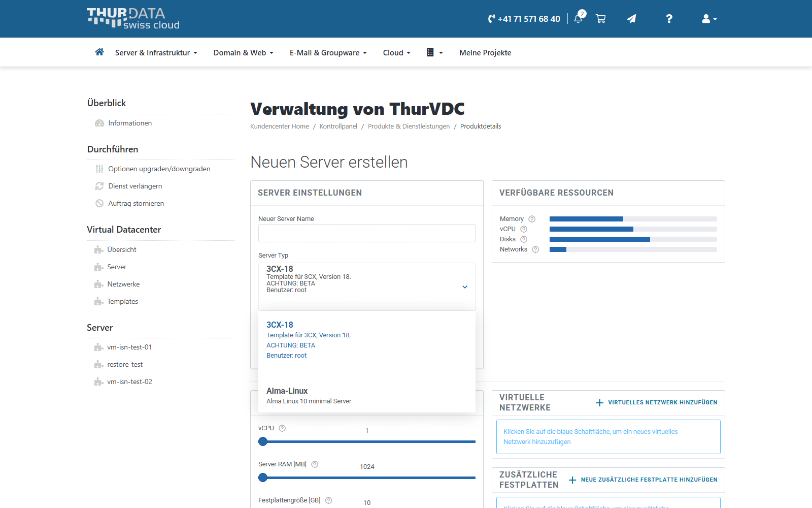812x508 pixels.
Task: Open the notifications bell icon
Action: pos(579,18)
